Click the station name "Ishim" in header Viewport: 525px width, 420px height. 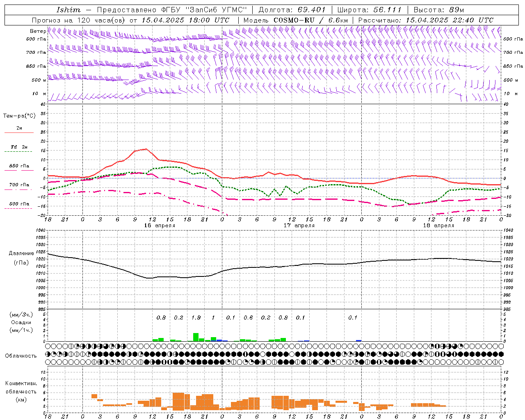68,10
